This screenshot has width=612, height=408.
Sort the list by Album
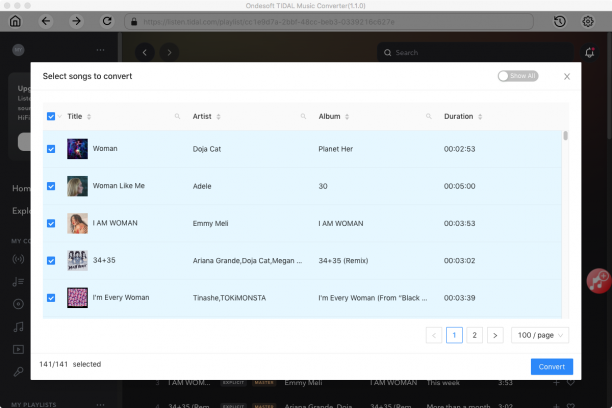tap(347, 116)
